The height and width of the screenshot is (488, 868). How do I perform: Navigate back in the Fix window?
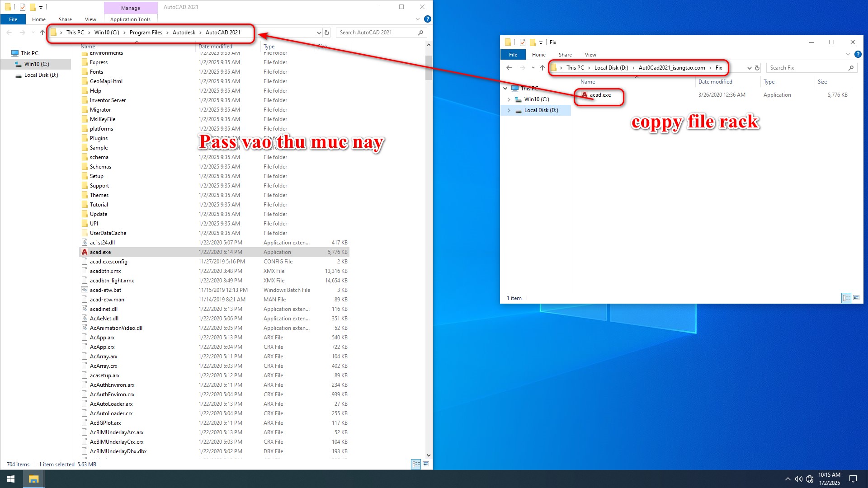coord(509,68)
